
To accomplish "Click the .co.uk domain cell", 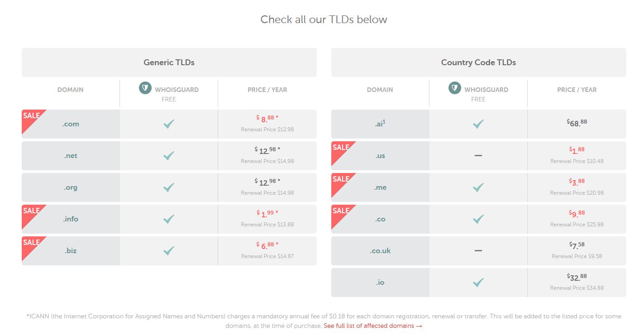I will (x=380, y=251).
